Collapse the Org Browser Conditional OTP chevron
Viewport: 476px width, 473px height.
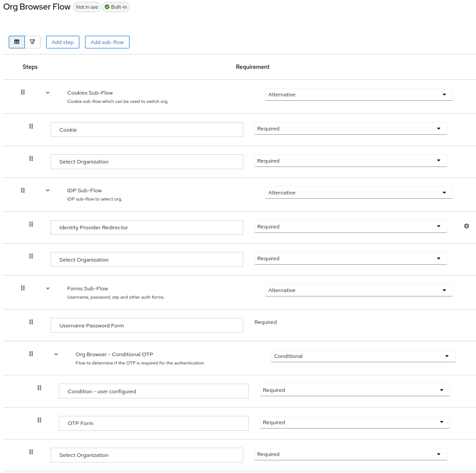tap(56, 354)
